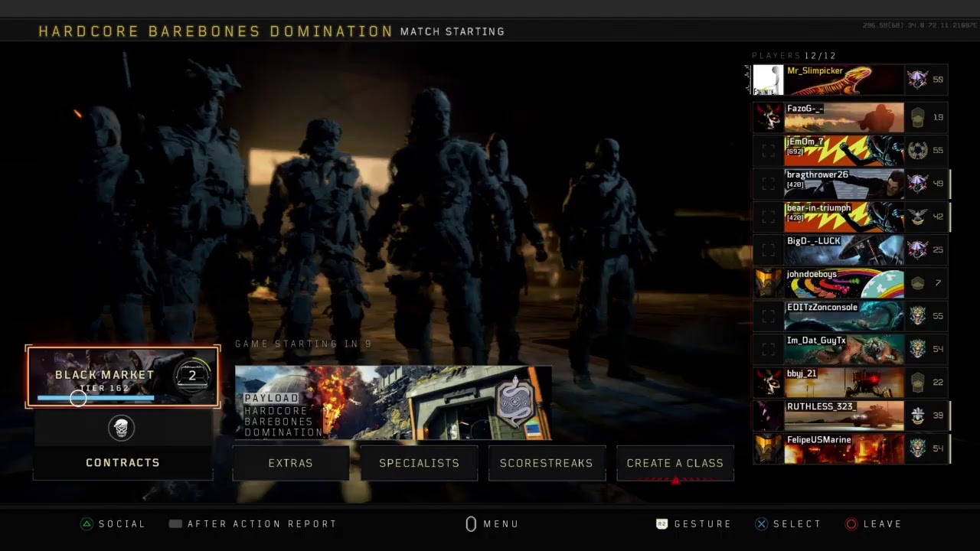Click the rank icon in RUTHLESS_323_'s row
This screenshot has width=980, height=551.
tap(917, 416)
